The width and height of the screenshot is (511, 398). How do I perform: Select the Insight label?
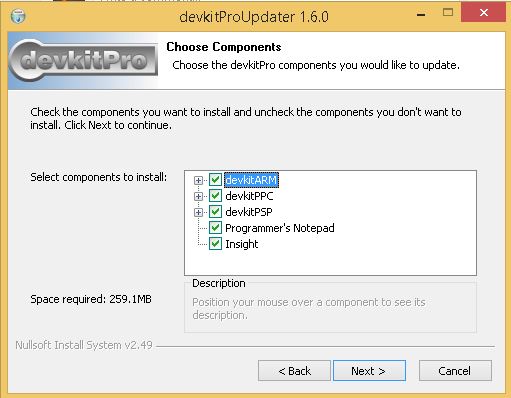(x=242, y=244)
